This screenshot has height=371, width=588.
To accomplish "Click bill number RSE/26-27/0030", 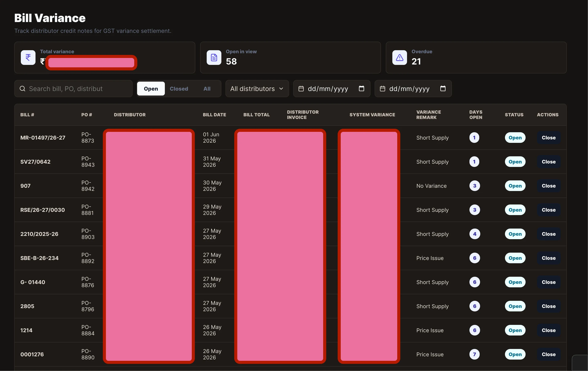I will click(x=42, y=210).
